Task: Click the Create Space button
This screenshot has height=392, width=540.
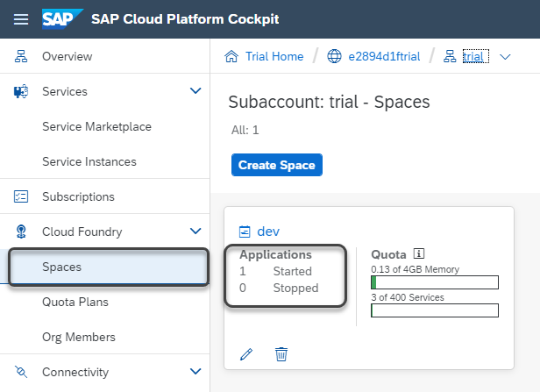Action: (277, 165)
